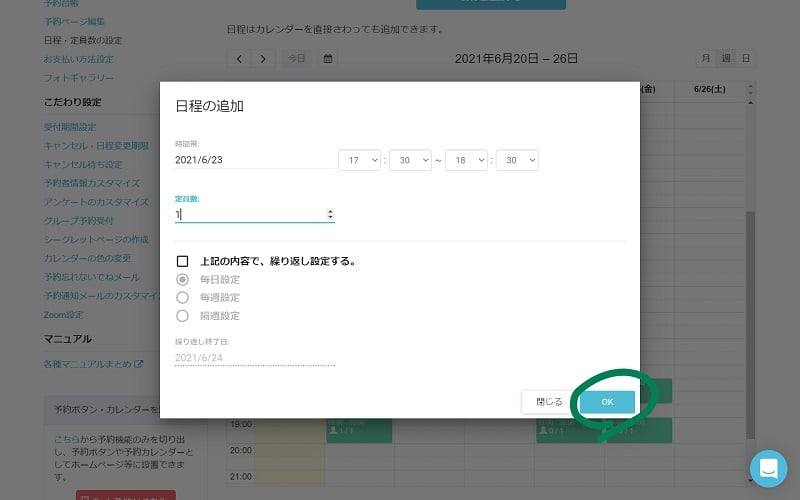Open the calendar date picker icon
Screen dimensions: 800x500
tap(328, 59)
